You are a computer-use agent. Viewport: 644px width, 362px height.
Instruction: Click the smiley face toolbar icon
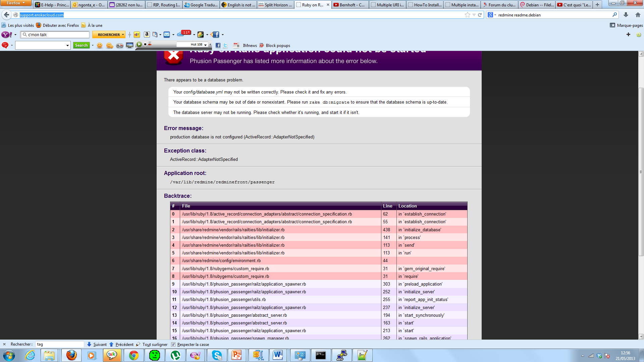click(100, 45)
